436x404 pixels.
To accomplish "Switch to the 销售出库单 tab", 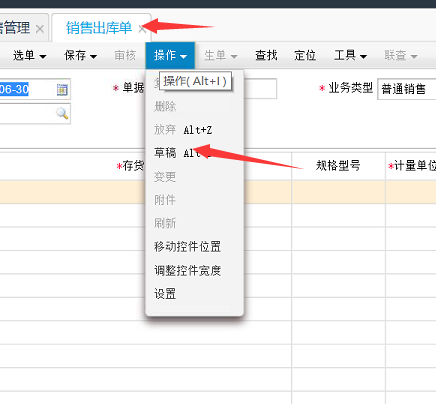I will pos(99,28).
